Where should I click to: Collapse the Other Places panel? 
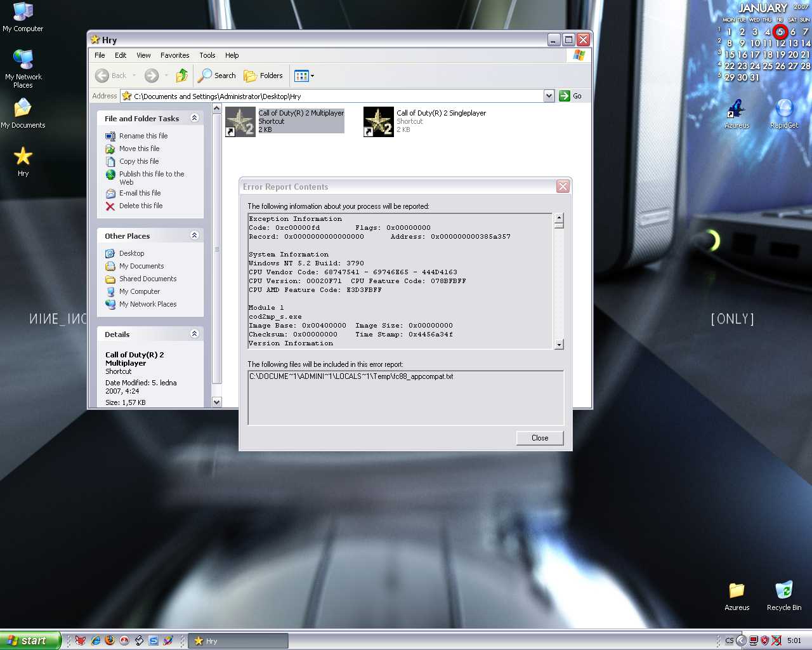(x=195, y=235)
